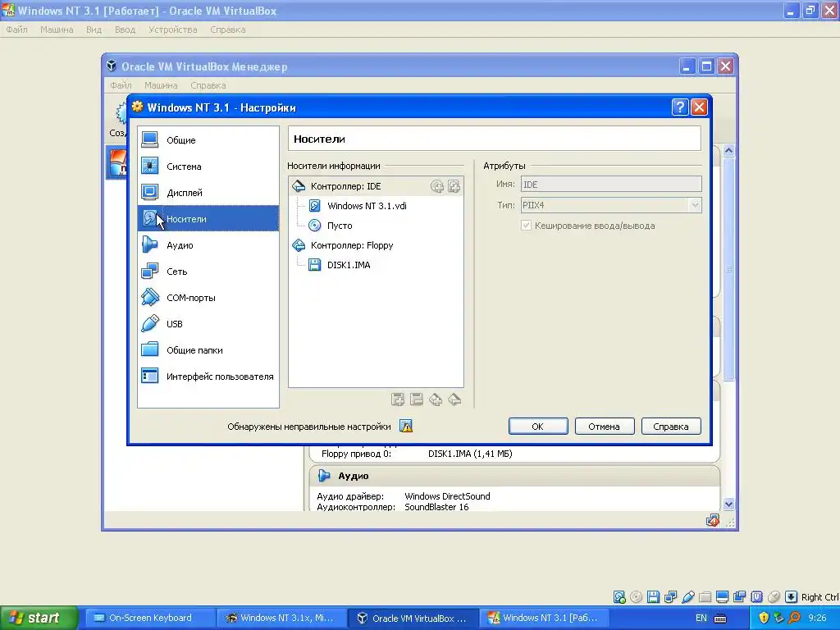Click display icon in VM status bar
The image size is (840, 630).
click(x=722, y=597)
